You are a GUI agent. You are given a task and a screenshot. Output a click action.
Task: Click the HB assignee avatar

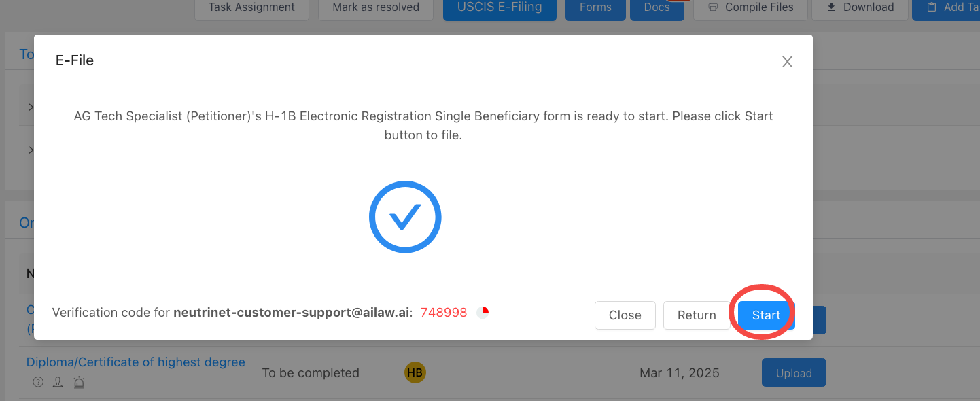(x=415, y=372)
